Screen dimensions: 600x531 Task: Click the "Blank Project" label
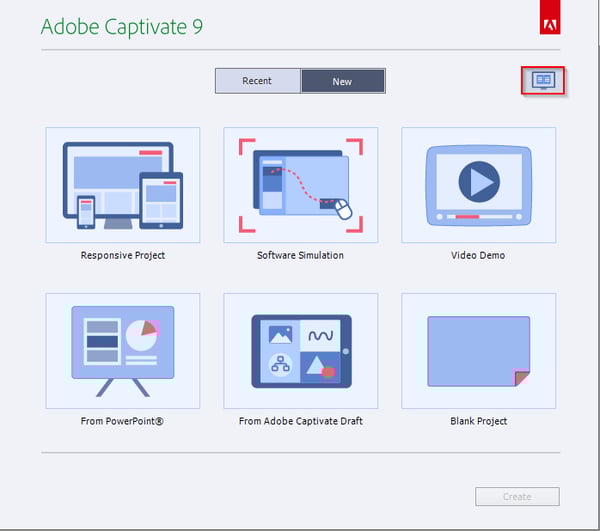(x=479, y=421)
